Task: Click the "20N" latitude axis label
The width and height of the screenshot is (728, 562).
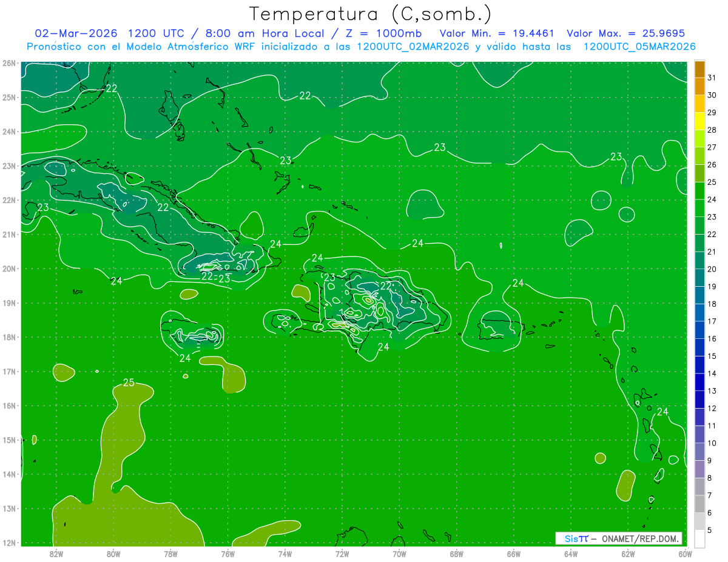Action: click(9, 269)
